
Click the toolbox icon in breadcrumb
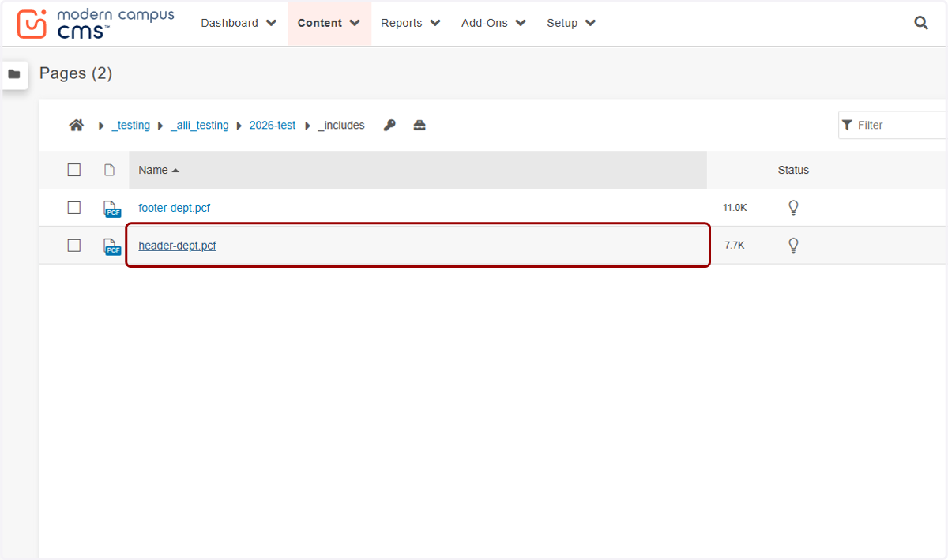tap(419, 125)
